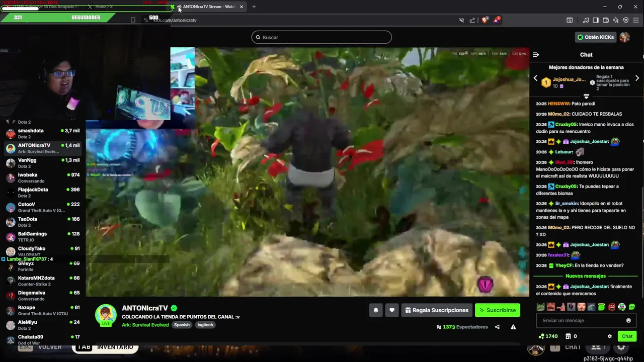Open the channel shop icon
644x362 pixels.
(568, 336)
